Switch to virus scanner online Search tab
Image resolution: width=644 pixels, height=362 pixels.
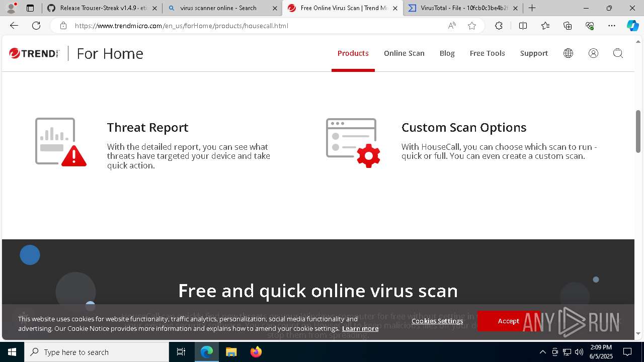click(222, 8)
